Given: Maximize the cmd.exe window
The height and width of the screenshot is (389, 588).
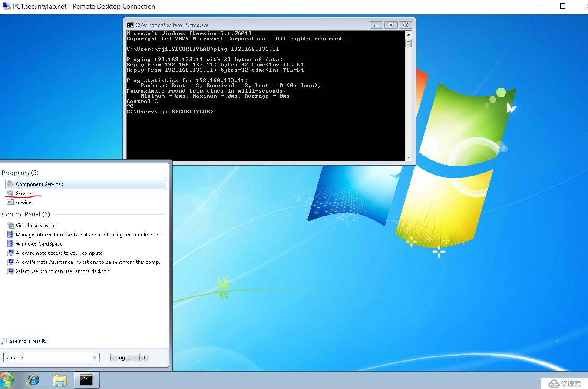Looking at the screenshot, I should click(391, 25).
